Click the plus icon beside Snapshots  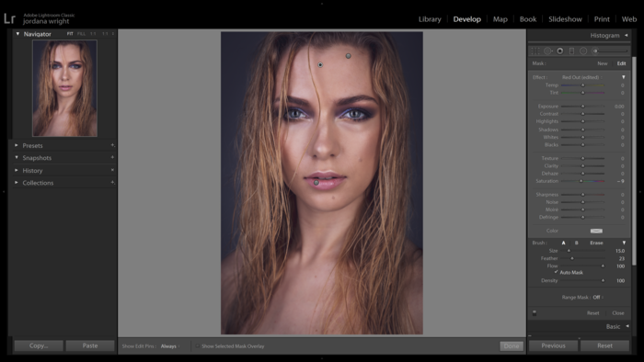[x=112, y=157]
